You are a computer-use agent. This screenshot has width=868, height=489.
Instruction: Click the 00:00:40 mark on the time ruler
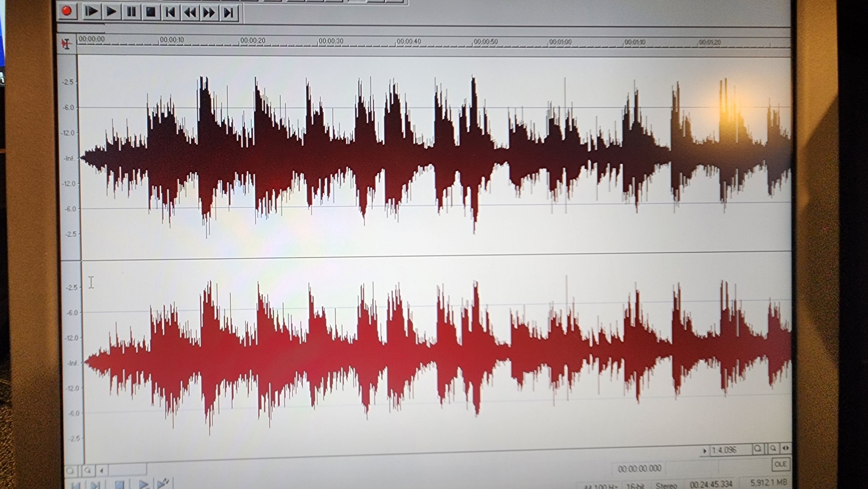(x=409, y=42)
